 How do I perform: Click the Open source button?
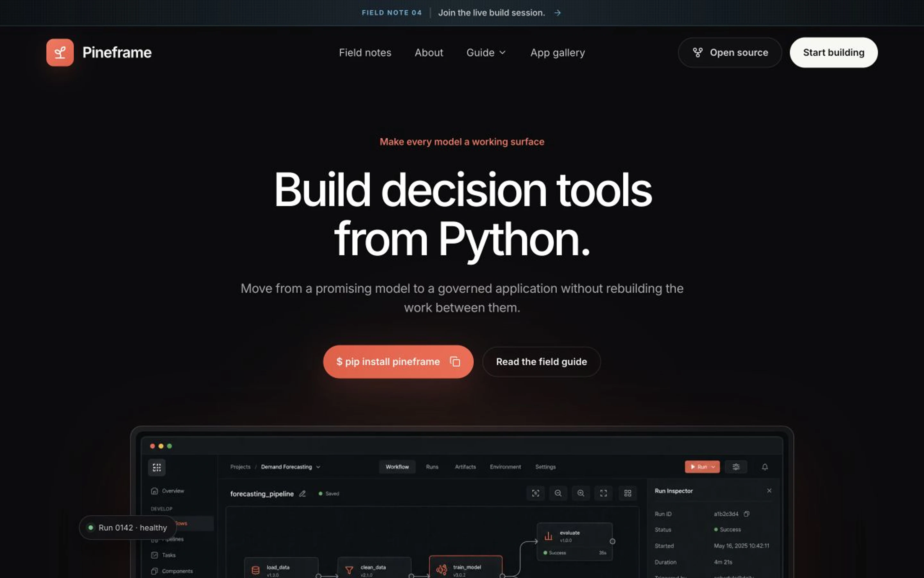(x=730, y=52)
